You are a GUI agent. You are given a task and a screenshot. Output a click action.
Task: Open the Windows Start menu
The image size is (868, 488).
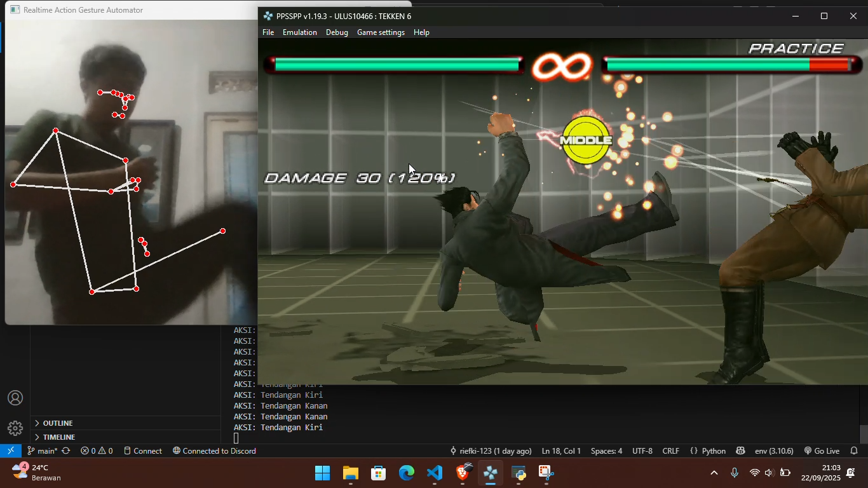[x=322, y=473]
